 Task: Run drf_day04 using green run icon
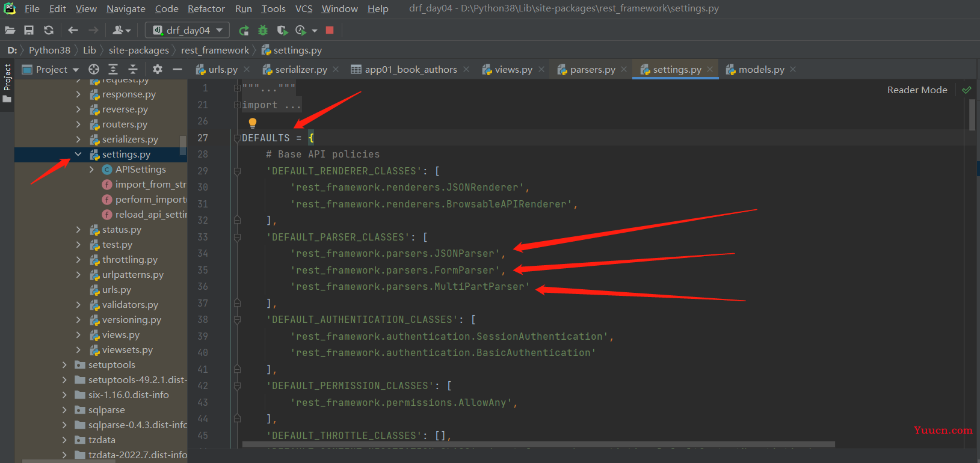(x=244, y=30)
